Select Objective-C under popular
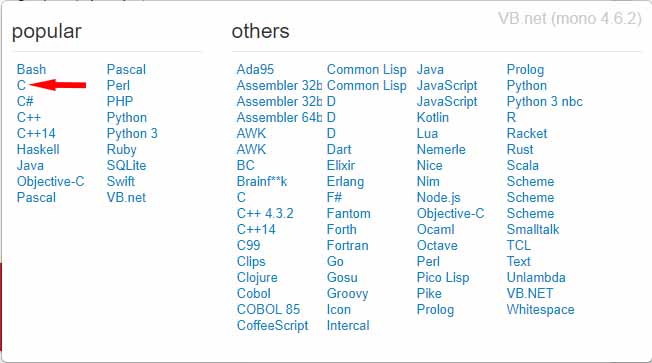This screenshot has height=363, width=652. 51,182
